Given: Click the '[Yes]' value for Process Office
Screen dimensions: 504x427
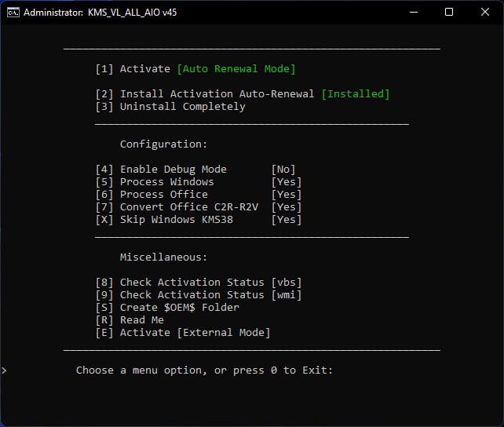Looking at the screenshot, I should 287,195.
